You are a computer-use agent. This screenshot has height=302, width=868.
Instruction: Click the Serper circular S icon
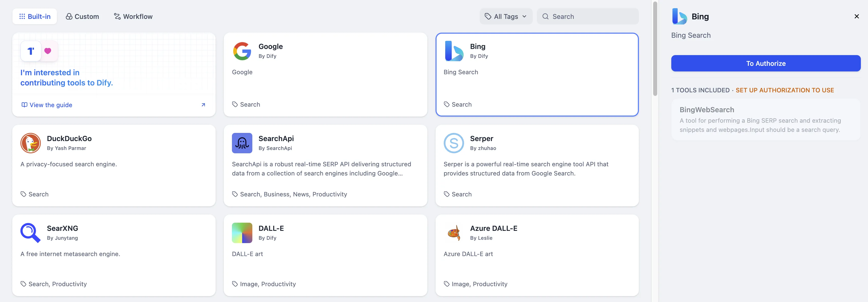pyautogui.click(x=454, y=143)
